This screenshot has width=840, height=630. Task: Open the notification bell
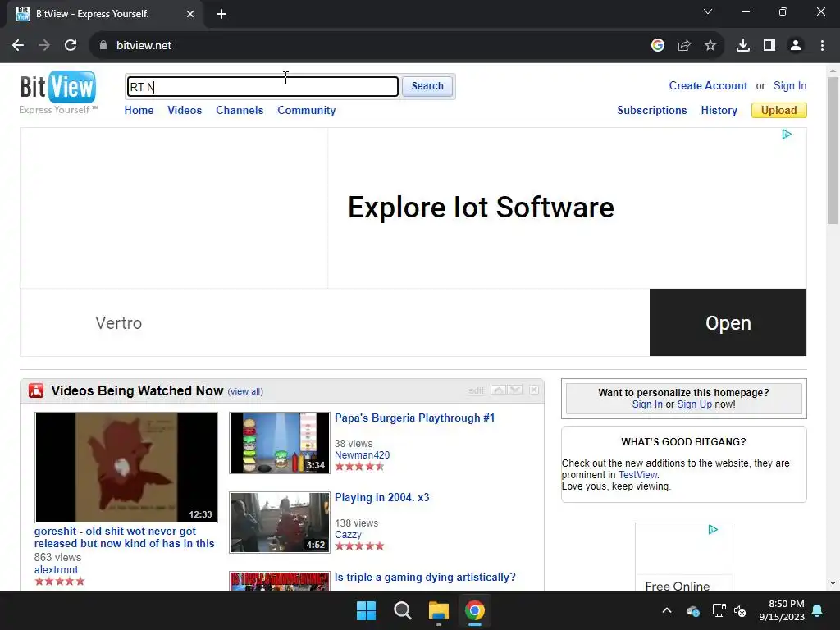[x=818, y=610]
